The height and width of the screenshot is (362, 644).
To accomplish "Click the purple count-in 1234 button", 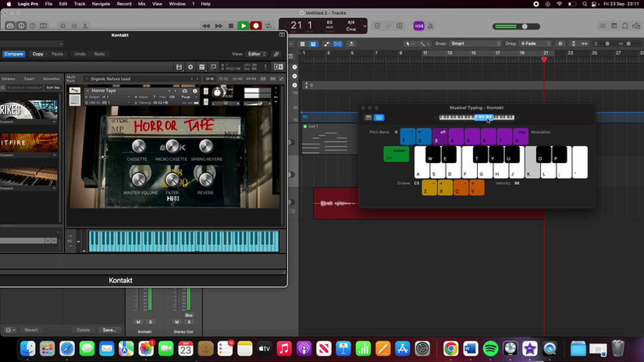I will tap(418, 26).
